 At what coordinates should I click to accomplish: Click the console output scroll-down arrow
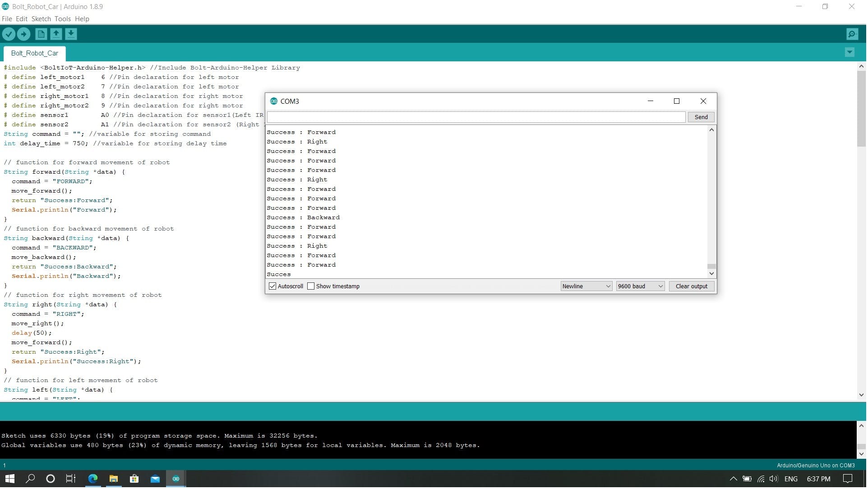coord(861,454)
